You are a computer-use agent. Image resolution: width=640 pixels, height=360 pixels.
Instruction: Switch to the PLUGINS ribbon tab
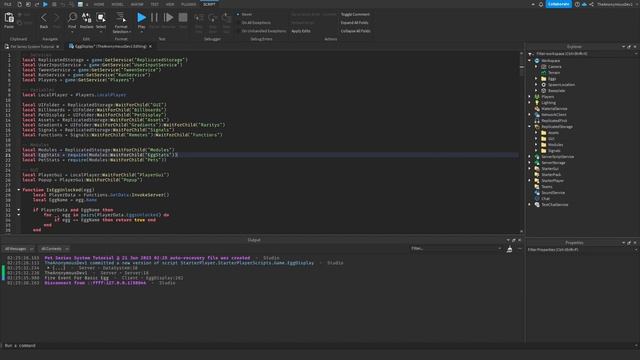pos(189,4)
